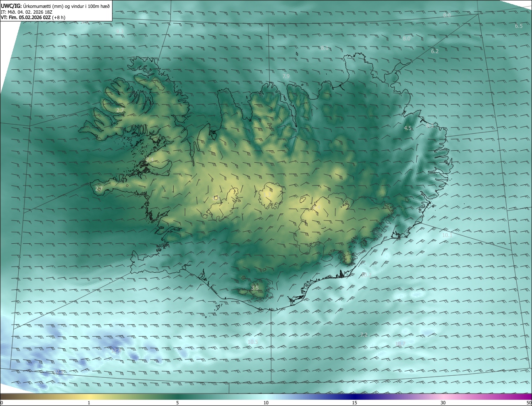
Task: Click the colour scale tick labelled 0
Action: click(x=1, y=403)
